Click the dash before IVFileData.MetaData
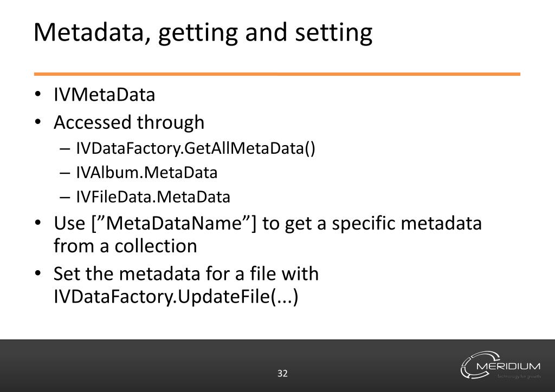 (65, 198)
